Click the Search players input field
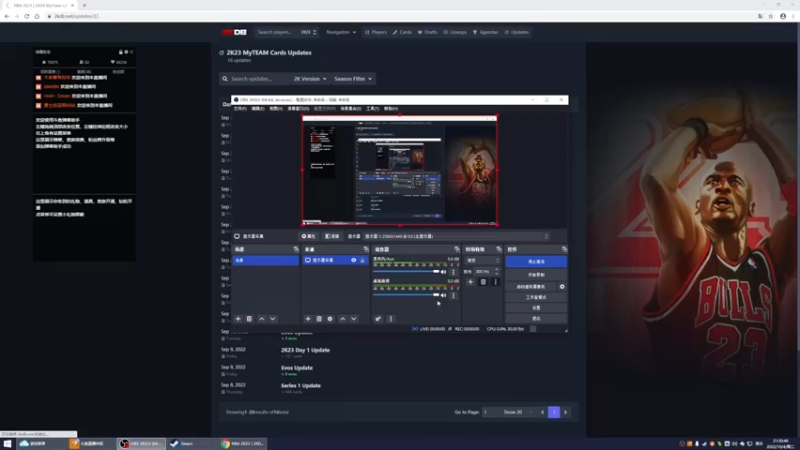The height and width of the screenshot is (450, 800). pyautogui.click(x=277, y=32)
